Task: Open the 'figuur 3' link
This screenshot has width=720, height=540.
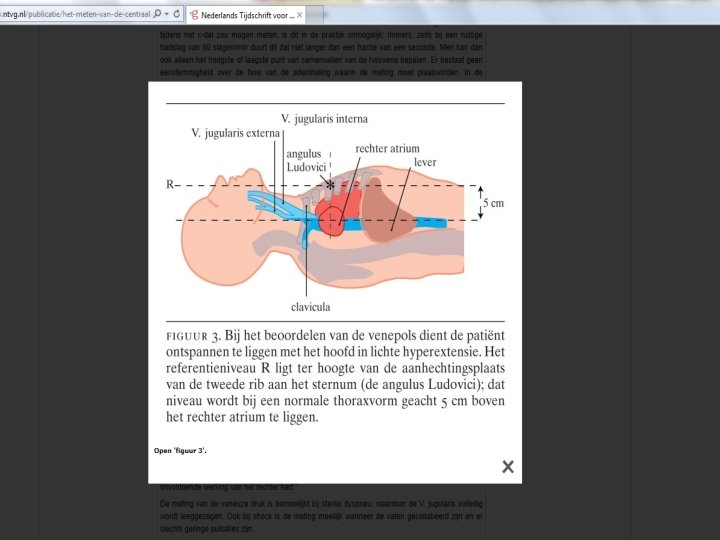Action: pos(180,450)
